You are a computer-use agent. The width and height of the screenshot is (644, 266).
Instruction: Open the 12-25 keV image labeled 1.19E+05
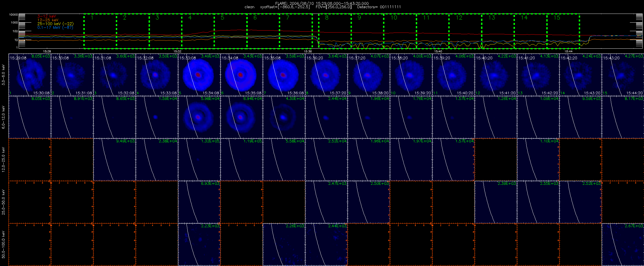click(242, 160)
